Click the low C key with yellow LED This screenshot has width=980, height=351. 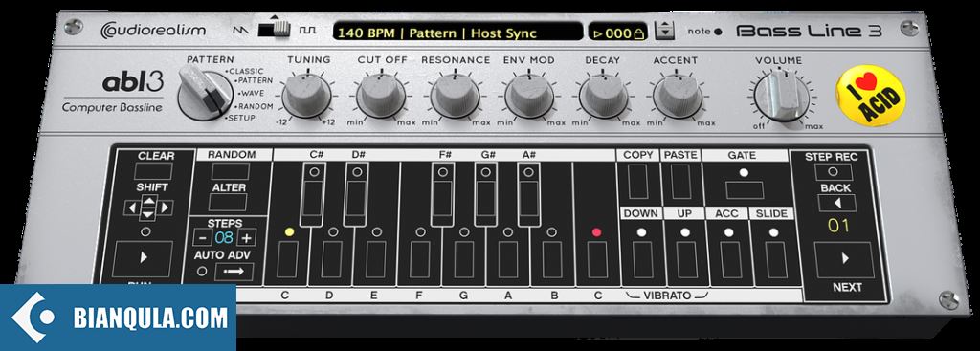click(x=287, y=259)
